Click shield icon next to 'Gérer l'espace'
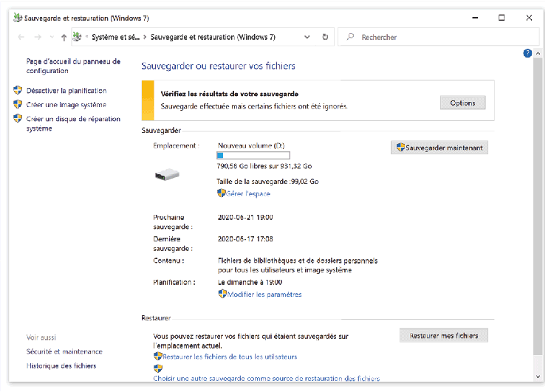The width and height of the screenshot is (554, 392). pyautogui.click(x=222, y=193)
